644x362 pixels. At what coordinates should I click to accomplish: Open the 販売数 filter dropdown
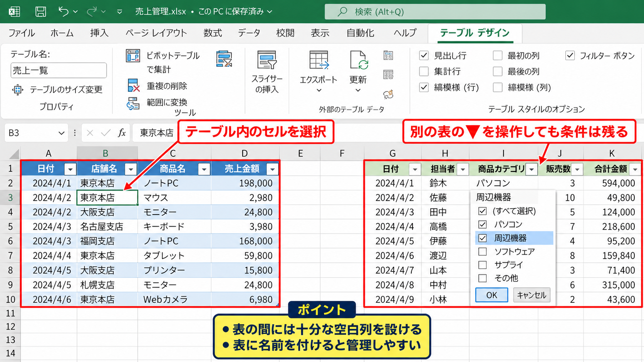pos(577,169)
